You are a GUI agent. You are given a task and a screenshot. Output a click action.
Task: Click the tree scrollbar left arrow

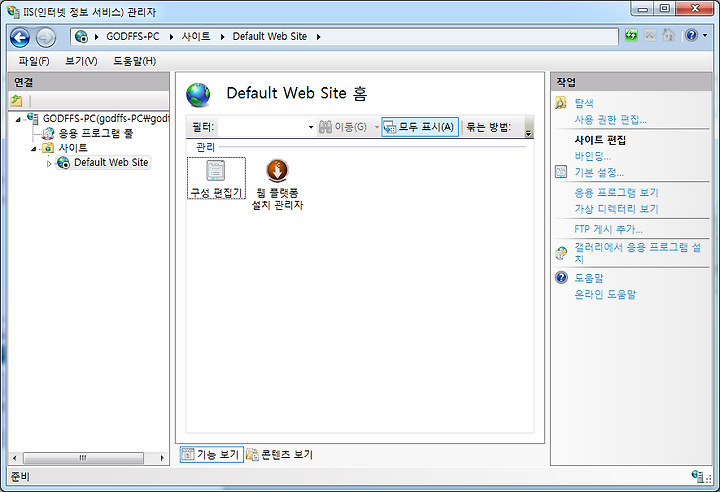point(15,458)
